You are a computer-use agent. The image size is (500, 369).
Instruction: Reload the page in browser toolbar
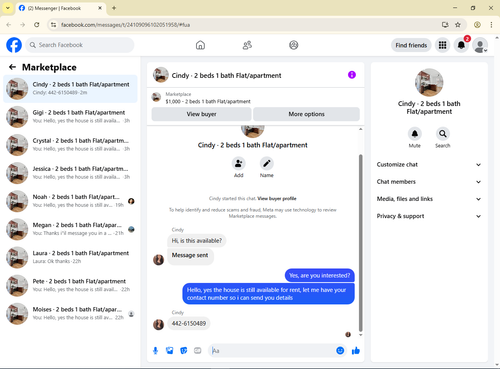click(x=37, y=25)
